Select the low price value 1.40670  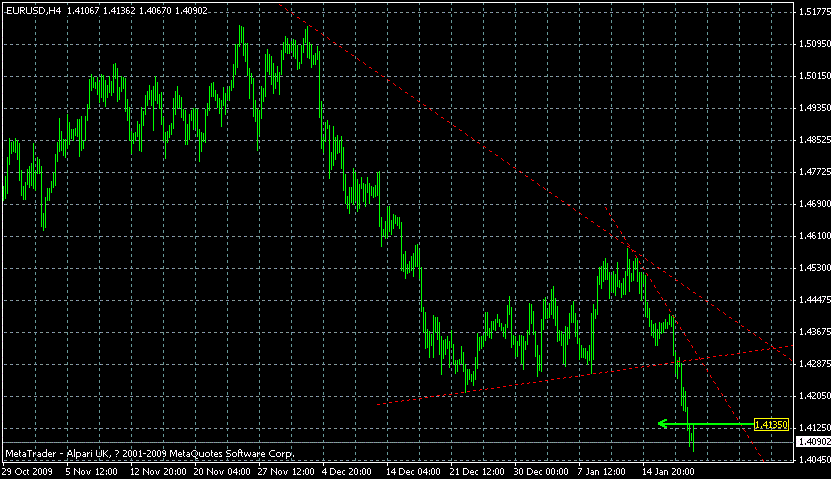(x=155, y=11)
